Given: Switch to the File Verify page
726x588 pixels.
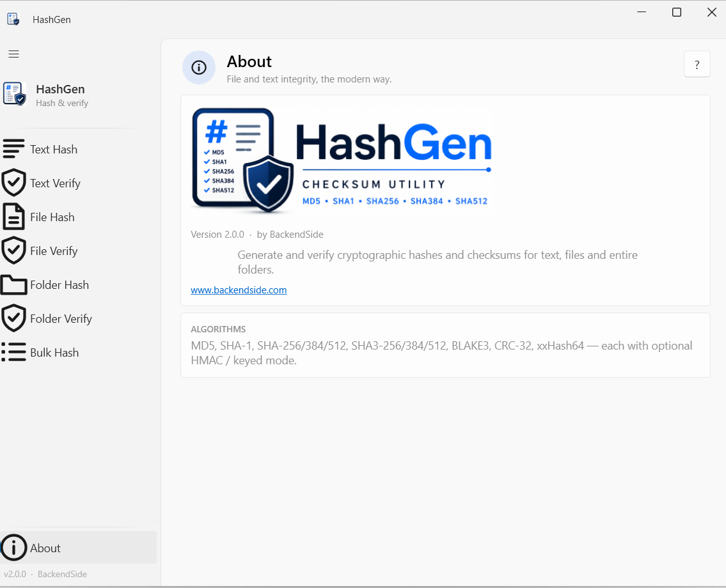Looking at the screenshot, I should [x=78, y=251].
